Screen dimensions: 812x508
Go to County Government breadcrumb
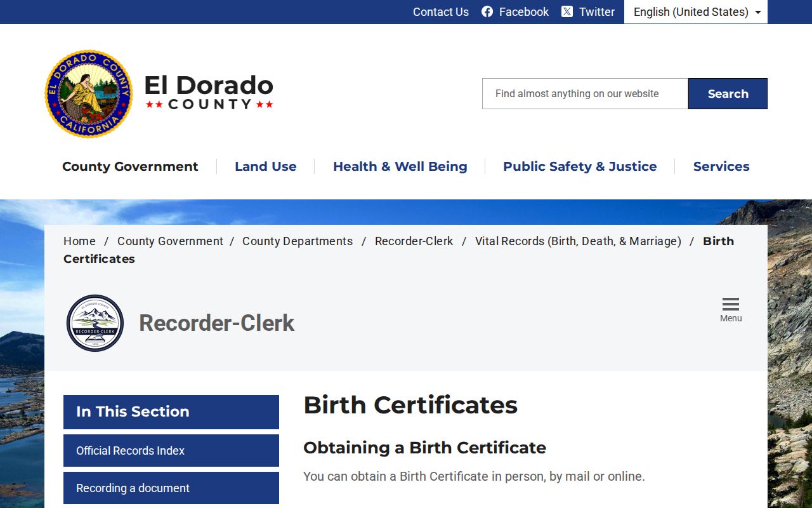pos(170,241)
